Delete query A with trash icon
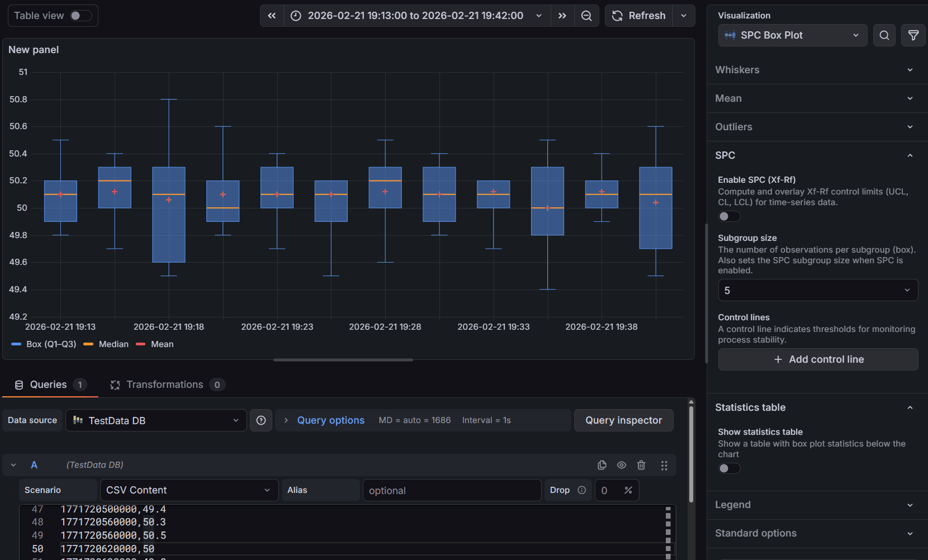Image resolution: width=928 pixels, height=560 pixels. 641,465
